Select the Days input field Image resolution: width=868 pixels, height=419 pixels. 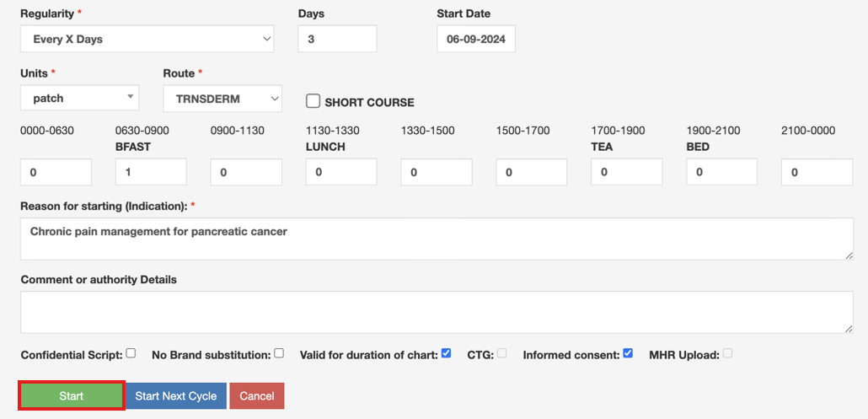pyautogui.click(x=337, y=40)
